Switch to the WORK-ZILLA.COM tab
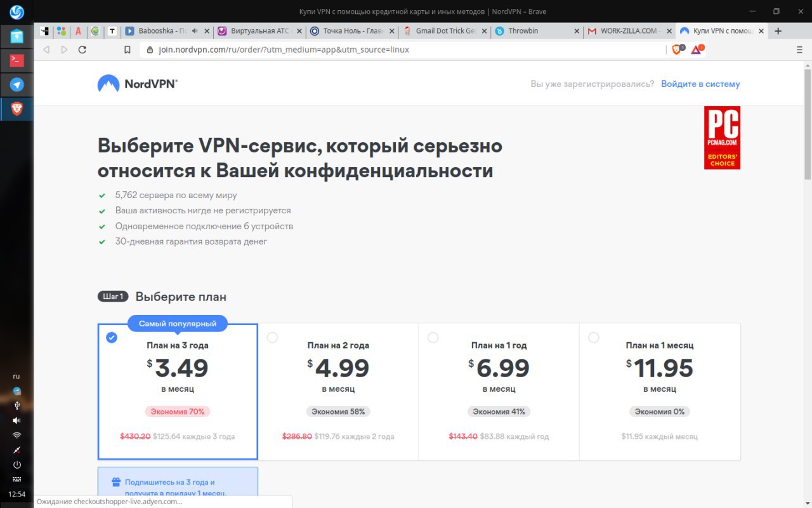Screen dimensions: 812x508 coord(628,30)
